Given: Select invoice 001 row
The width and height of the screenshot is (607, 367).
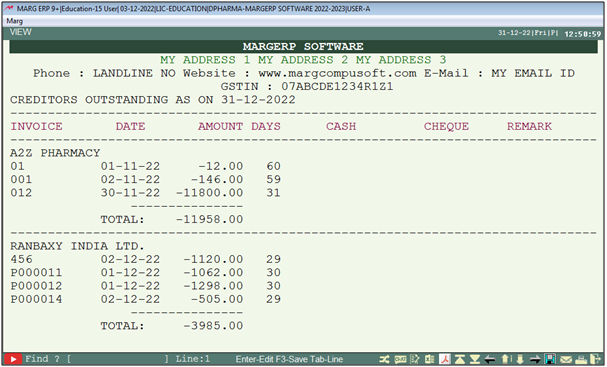Looking at the screenshot, I should tap(146, 180).
